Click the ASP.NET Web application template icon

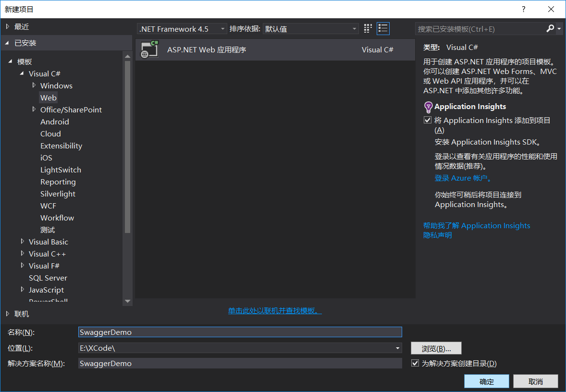coord(149,49)
